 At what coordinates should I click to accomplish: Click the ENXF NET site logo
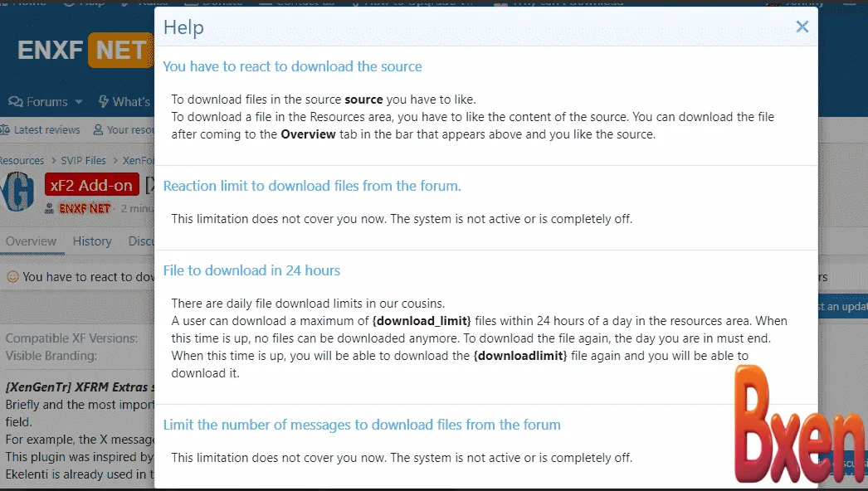(83, 50)
